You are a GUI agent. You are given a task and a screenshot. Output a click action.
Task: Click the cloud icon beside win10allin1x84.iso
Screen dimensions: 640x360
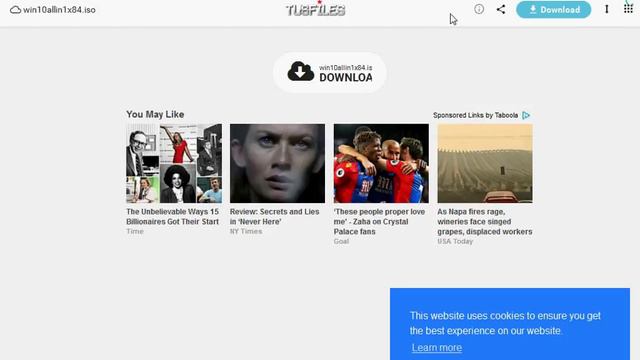[16, 10]
